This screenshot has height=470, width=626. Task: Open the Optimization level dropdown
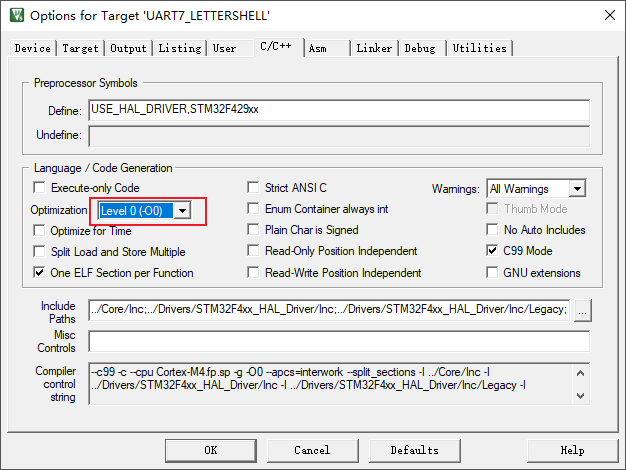145,210
